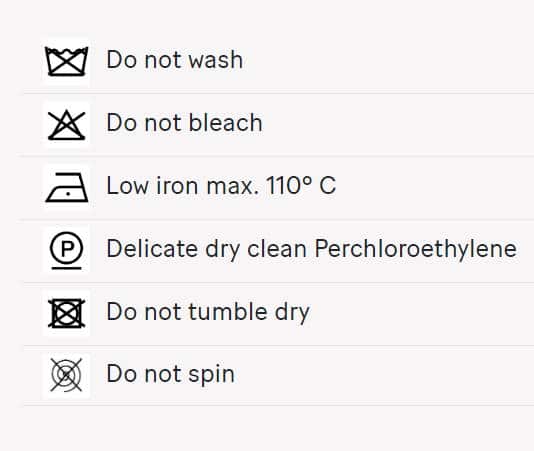Click the crossed-out bleach triangle icon
The height and width of the screenshot is (451, 534).
[66, 125]
